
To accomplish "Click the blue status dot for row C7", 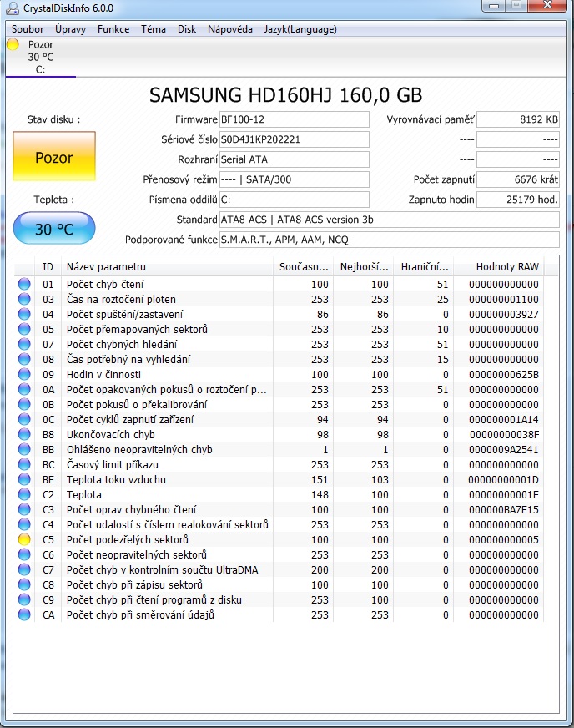I will point(24,569).
